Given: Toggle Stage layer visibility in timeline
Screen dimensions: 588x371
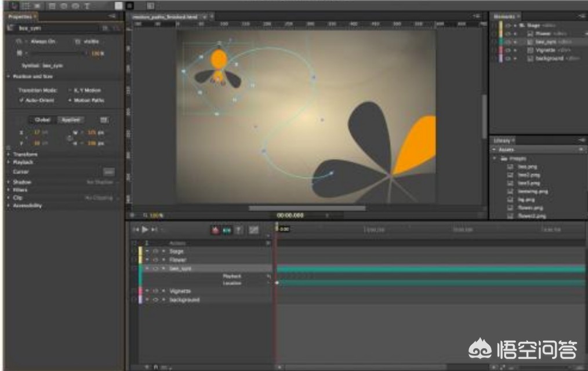Looking at the screenshot, I should [x=155, y=252].
